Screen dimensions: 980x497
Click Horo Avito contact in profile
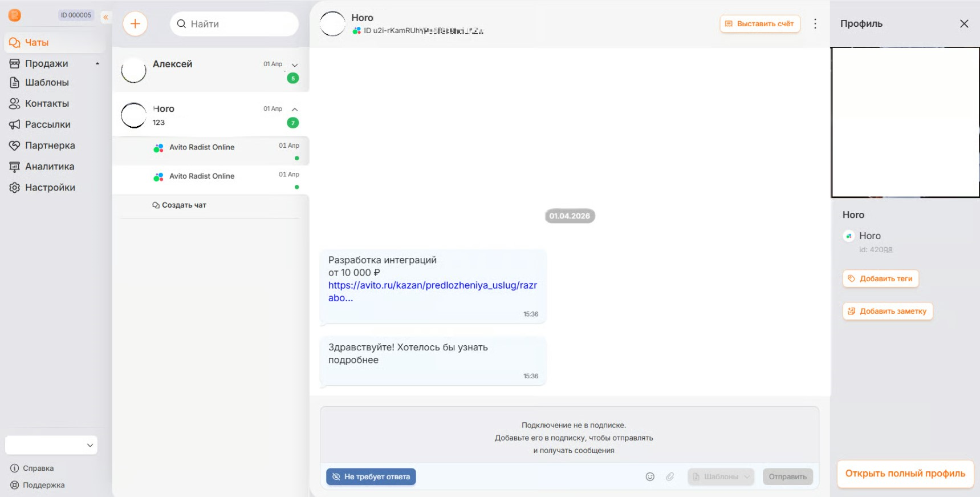coord(863,236)
